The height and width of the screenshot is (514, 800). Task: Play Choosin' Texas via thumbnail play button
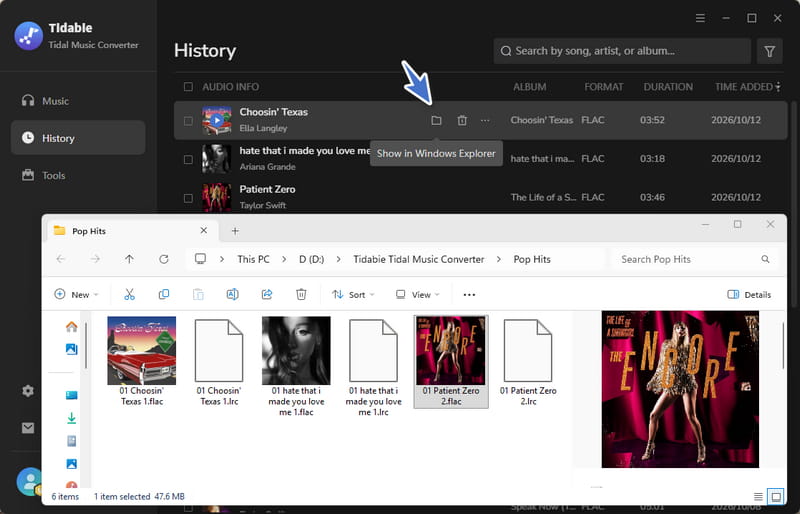(217, 120)
